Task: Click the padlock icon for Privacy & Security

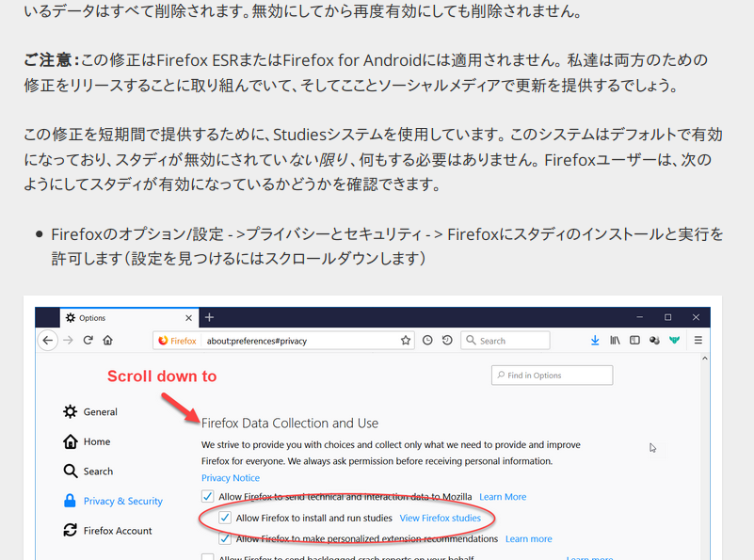Action: coord(70,501)
